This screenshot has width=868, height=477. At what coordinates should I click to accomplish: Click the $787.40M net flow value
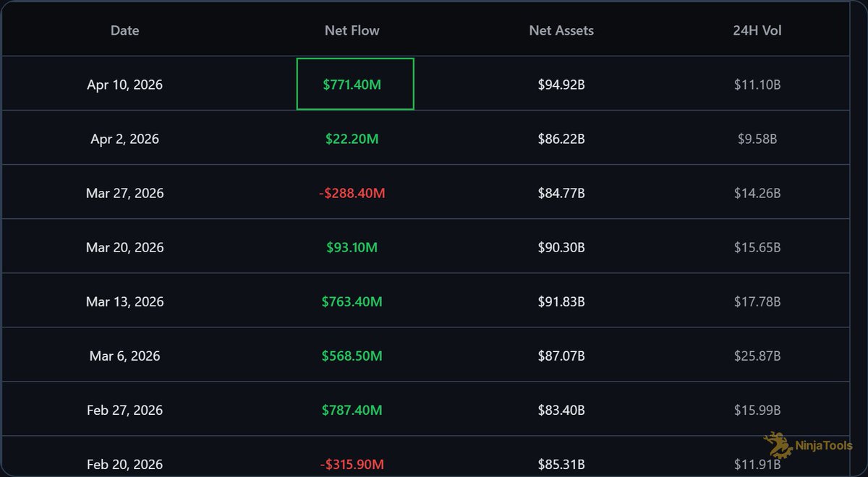[352, 410]
